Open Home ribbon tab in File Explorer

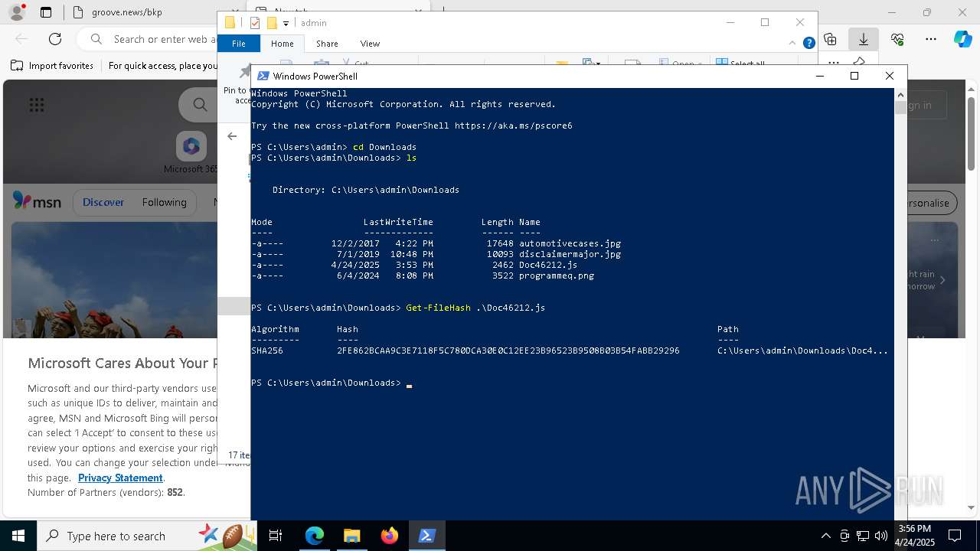pos(282,44)
